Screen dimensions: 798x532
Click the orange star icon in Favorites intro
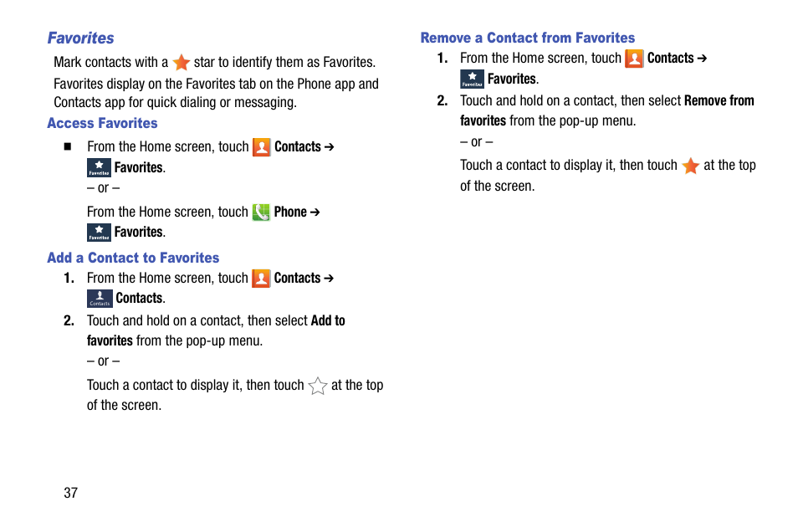pos(182,63)
